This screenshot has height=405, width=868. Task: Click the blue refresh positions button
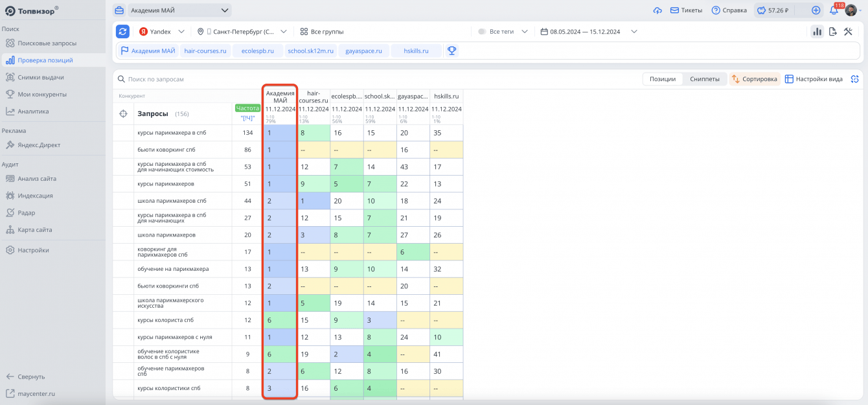(122, 32)
